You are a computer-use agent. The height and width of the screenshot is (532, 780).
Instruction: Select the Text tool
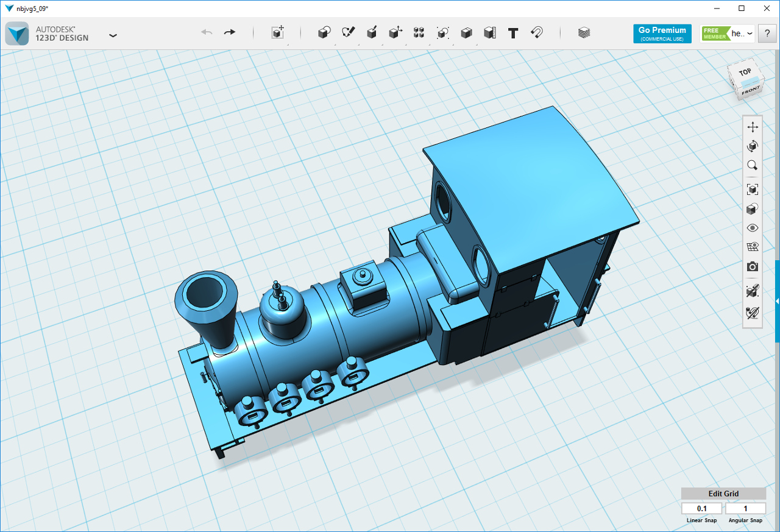point(513,33)
